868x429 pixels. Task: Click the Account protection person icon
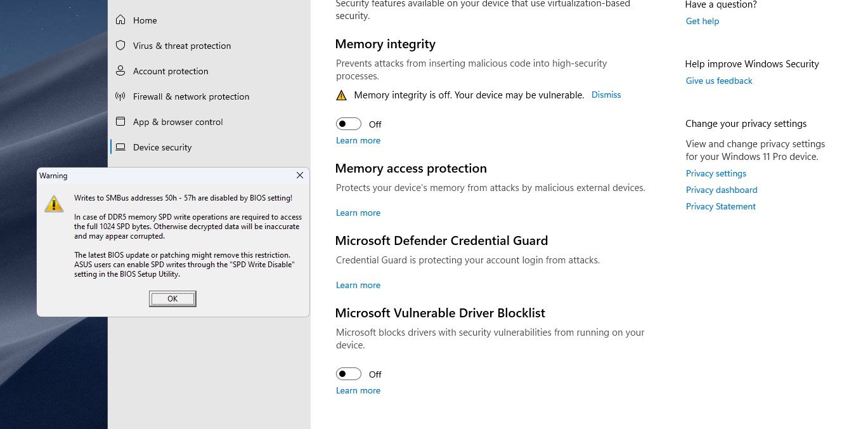120,71
